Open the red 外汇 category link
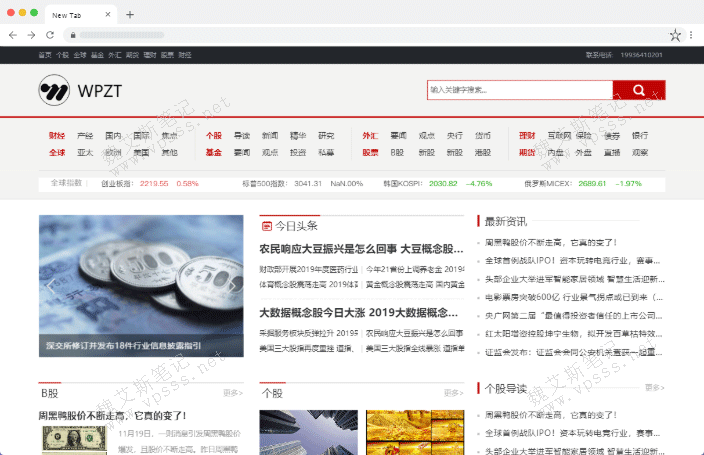The width and height of the screenshot is (704, 455). (x=370, y=135)
